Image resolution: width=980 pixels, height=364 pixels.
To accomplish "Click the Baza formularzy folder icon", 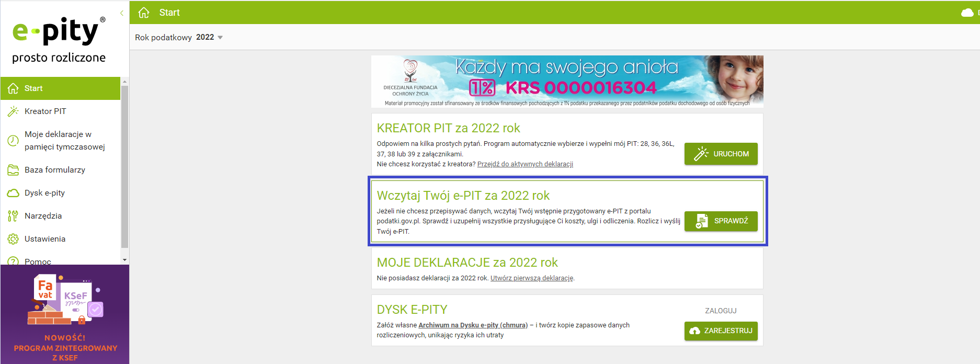I will (13, 170).
